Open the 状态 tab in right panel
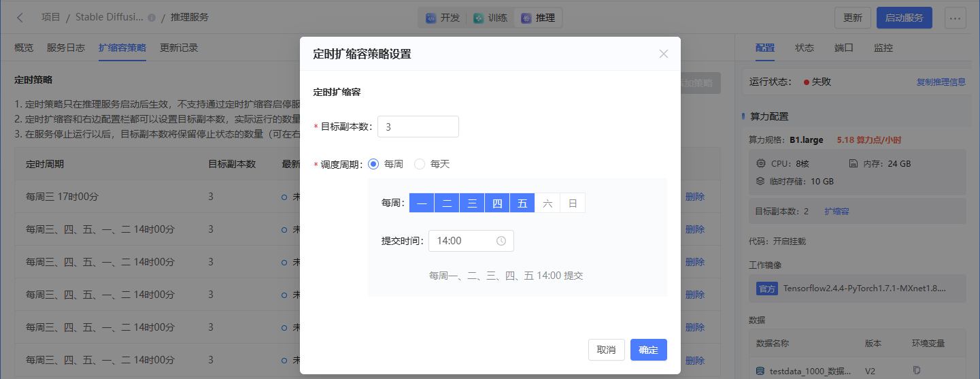980x379 pixels. pyautogui.click(x=805, y=48)
